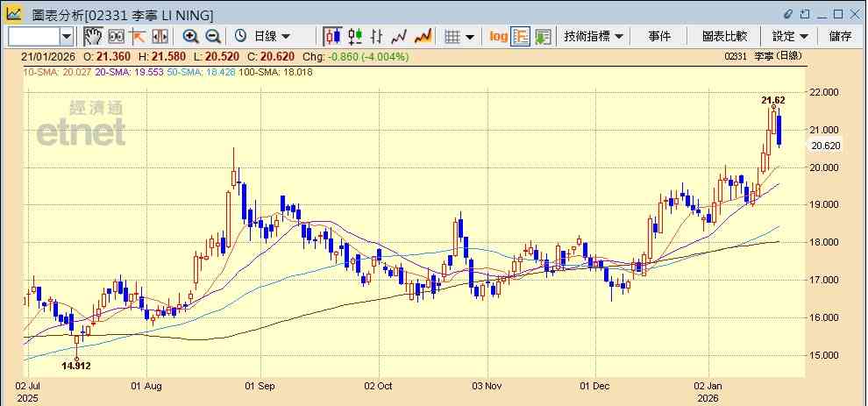The width and height of the screenshot is (868, 406).
Task: Click the binoculars-style view icon
Action: tap(116, 37)
